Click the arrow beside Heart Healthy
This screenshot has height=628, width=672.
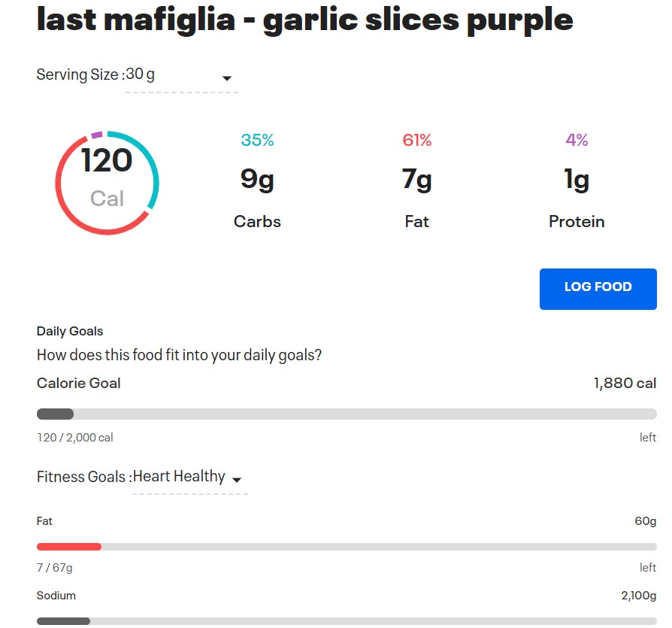pyautogui.click(x=237, y=480)
